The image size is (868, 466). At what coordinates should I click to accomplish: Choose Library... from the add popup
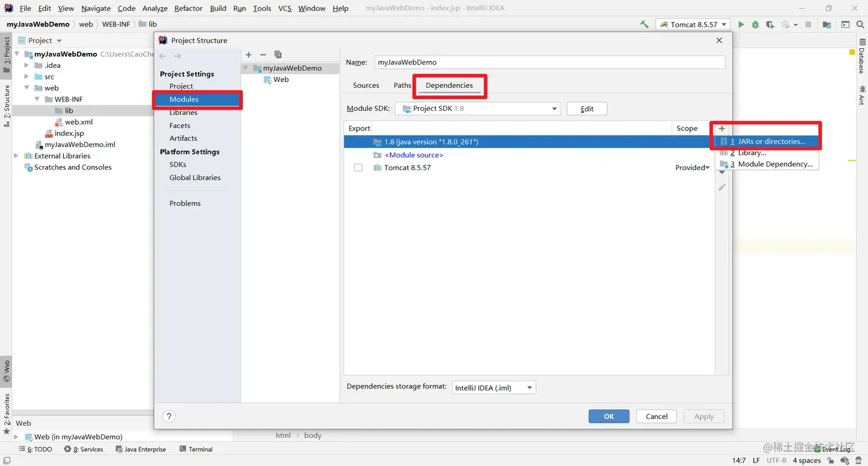pos(768,153)
